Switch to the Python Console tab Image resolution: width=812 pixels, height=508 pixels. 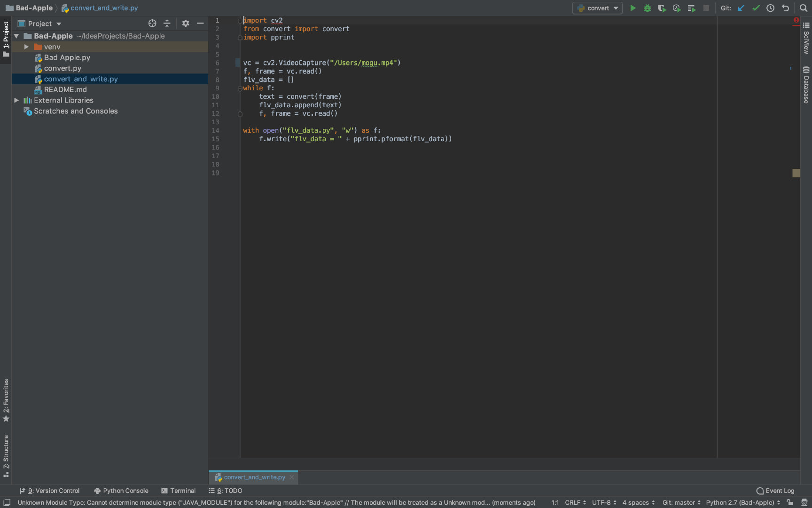coord(121,491)
